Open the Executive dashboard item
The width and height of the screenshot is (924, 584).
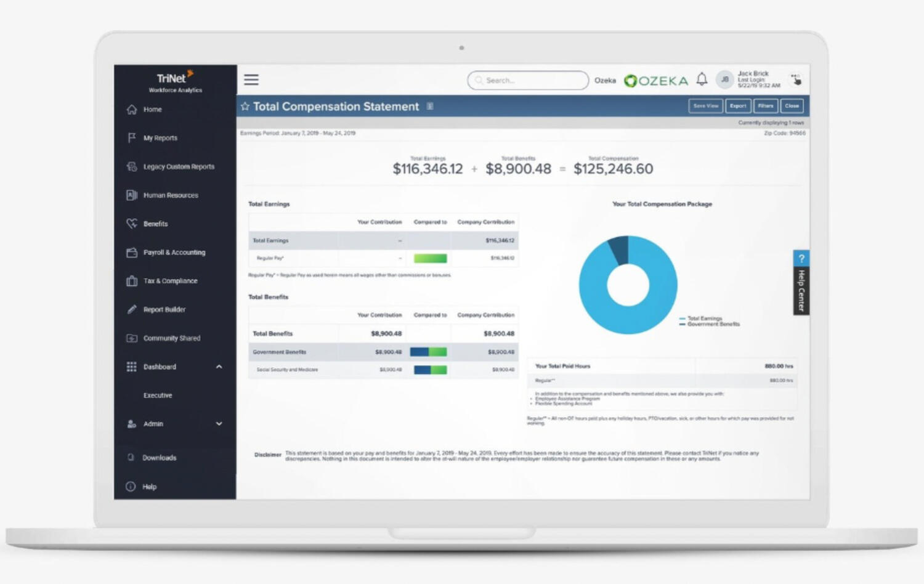(158, 395)
